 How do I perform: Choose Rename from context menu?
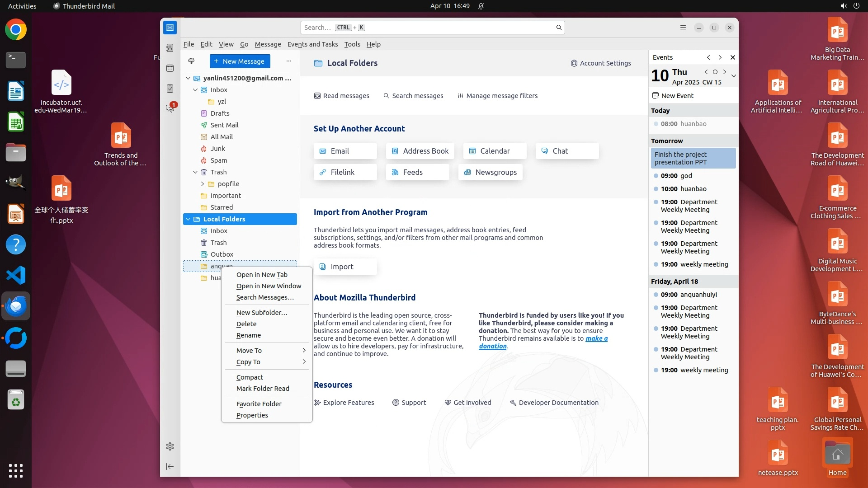point(249,335)
